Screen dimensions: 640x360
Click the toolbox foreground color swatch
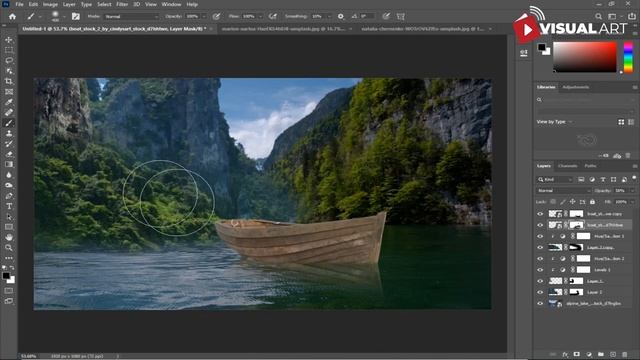[x=6, y=276]
